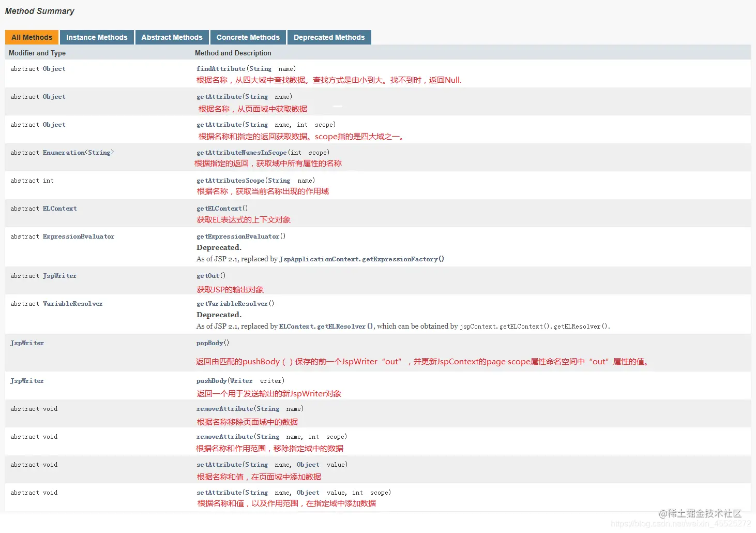Follow ELContext return type link
The height and width of the screenshot is (533, 756).
(x=60, y=209)
